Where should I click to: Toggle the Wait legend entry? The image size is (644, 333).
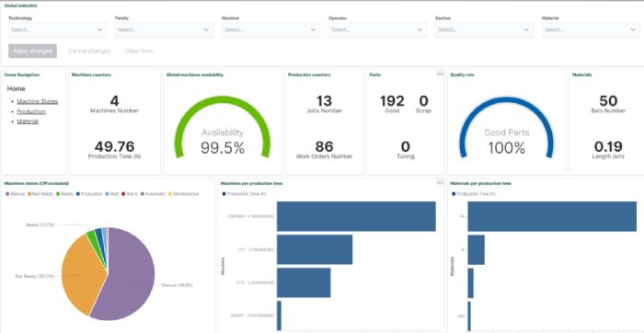tap(111, 194)
